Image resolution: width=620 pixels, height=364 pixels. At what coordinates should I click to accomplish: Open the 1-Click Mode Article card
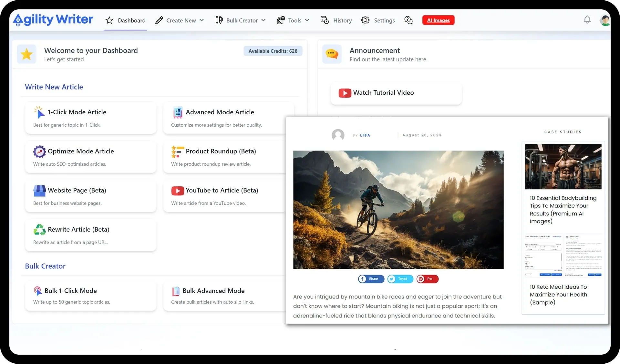click(x=91, y=118)
